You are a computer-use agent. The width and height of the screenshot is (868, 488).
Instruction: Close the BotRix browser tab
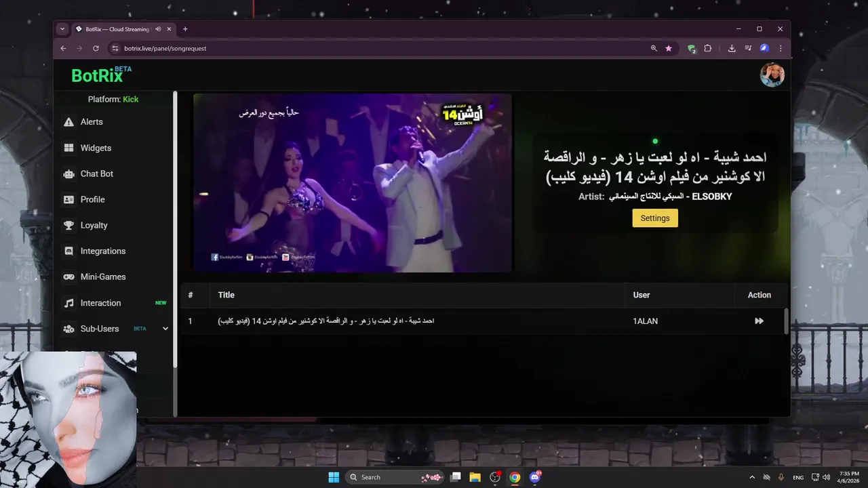(x=170, y=29)
